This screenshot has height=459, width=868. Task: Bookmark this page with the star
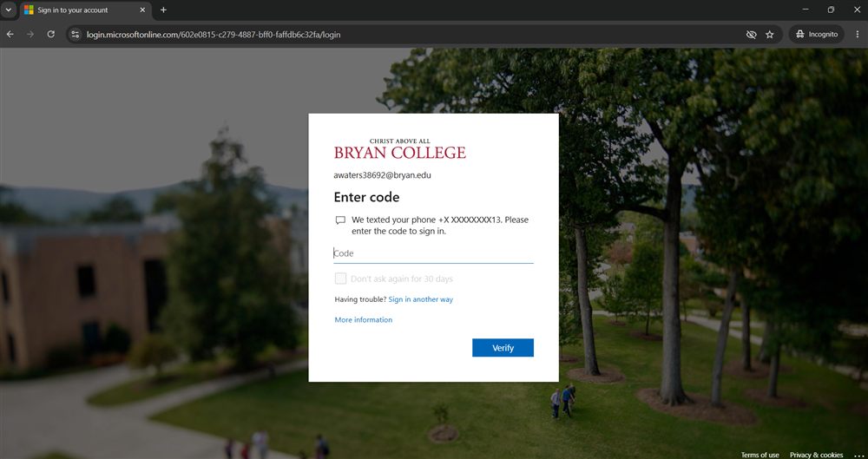tap(769, 35)
